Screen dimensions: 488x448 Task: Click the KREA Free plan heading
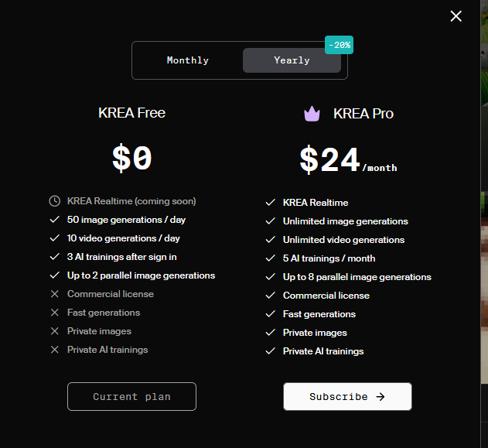(131, 113)
